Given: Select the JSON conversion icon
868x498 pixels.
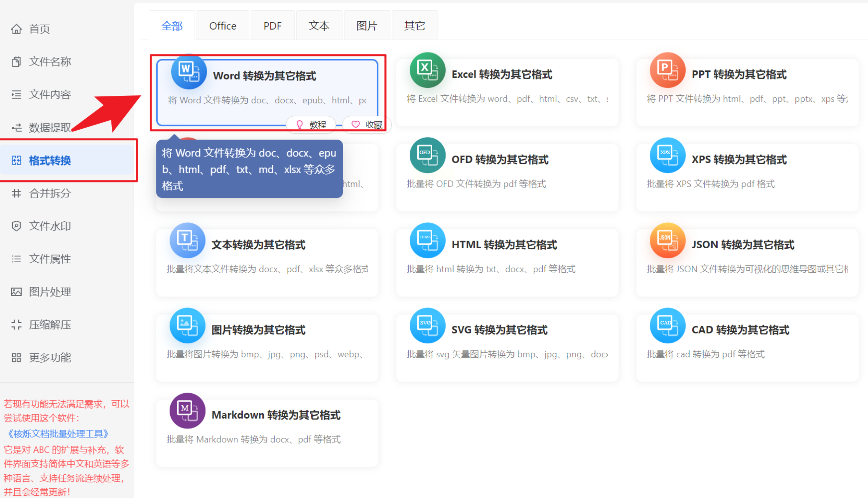Looking at the screenshot, I should point(667,240).
